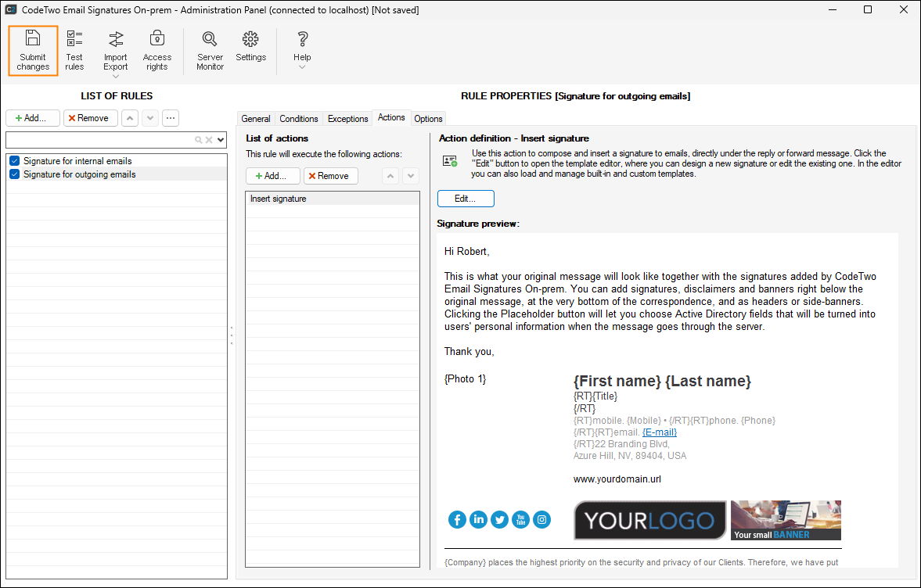Expand the Import Export dropdown menu

click(x=116, y=77)
